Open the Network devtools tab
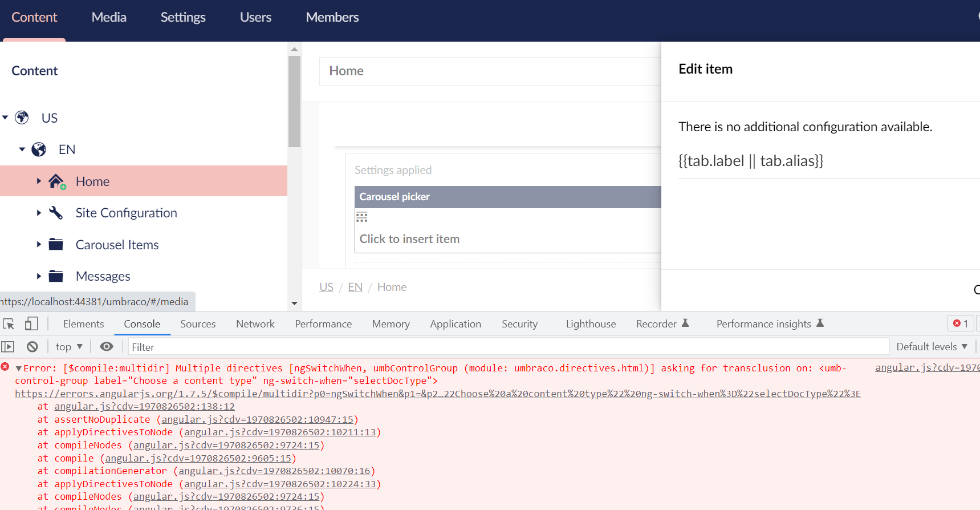 tap(255, 324)
